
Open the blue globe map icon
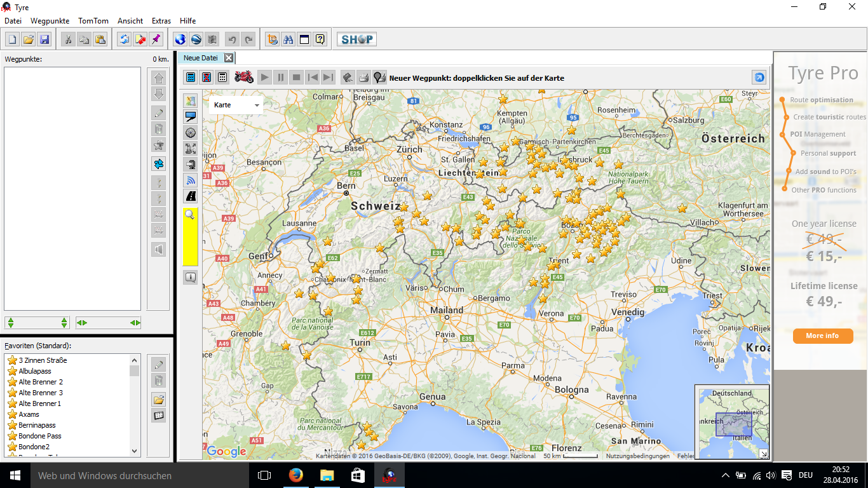180,39
